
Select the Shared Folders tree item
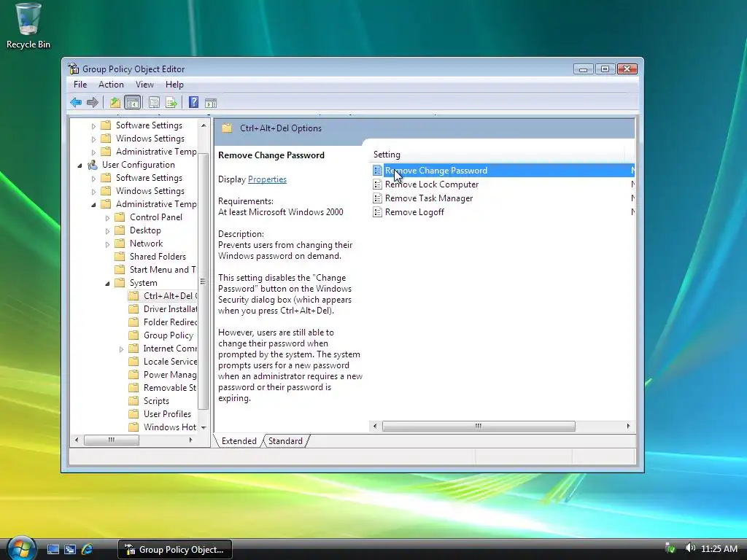point(158,256)
